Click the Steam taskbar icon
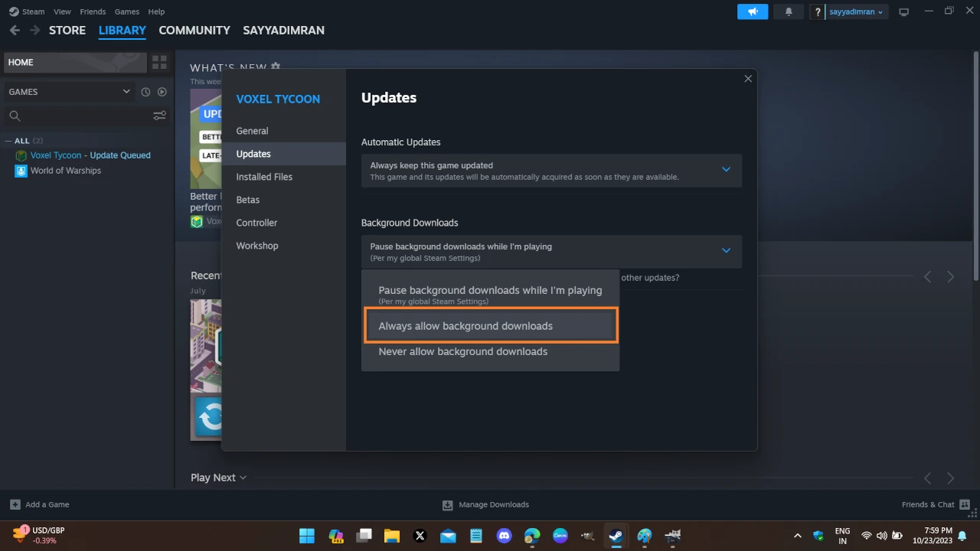 point(616,535)
